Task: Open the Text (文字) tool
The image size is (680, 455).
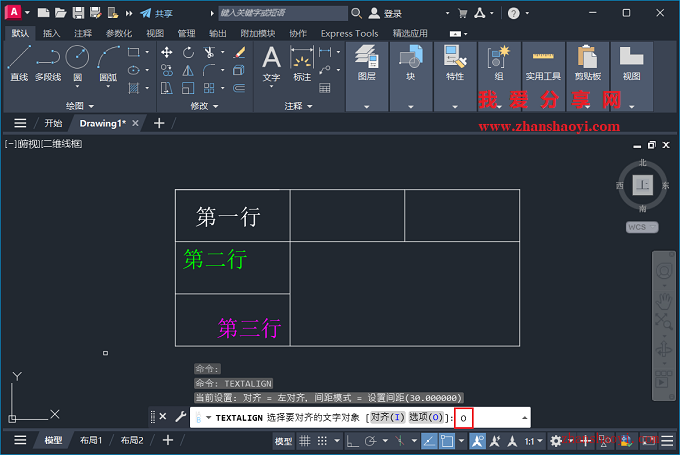Action: [x=271, y=63]
